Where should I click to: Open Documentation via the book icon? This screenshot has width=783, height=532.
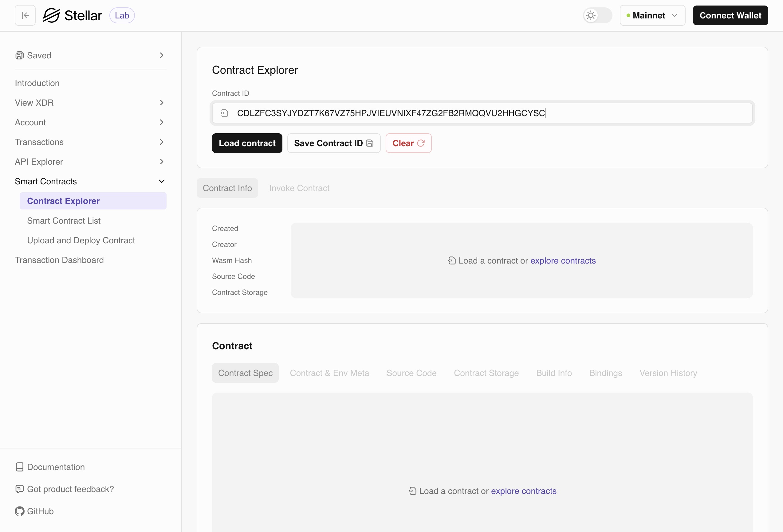click(20, 467)
